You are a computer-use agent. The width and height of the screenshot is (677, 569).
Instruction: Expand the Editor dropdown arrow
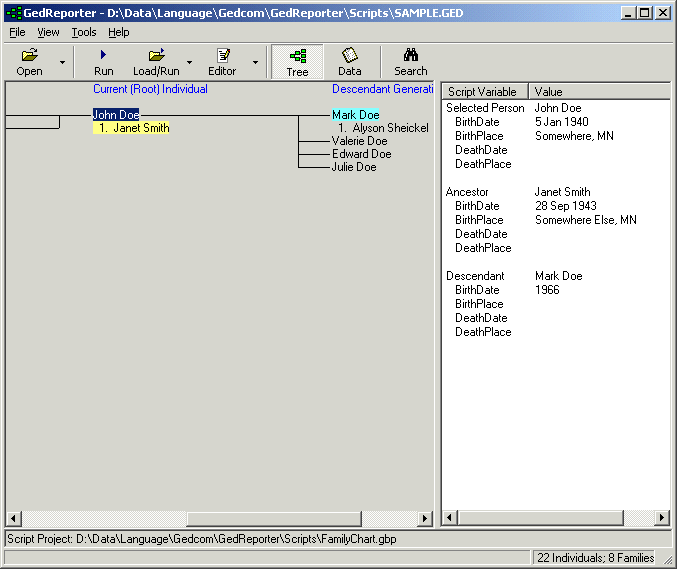(x=255, y=62)
